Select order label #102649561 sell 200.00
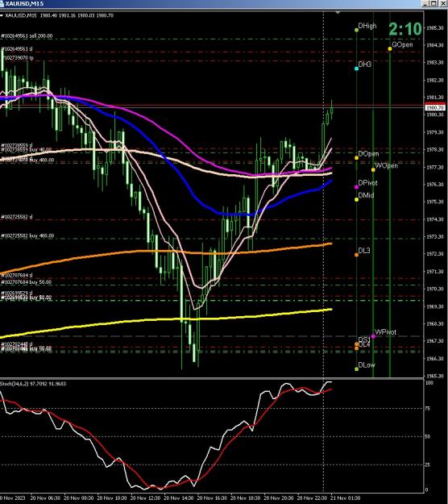This screenshot has width=448, height=504. 27,36
